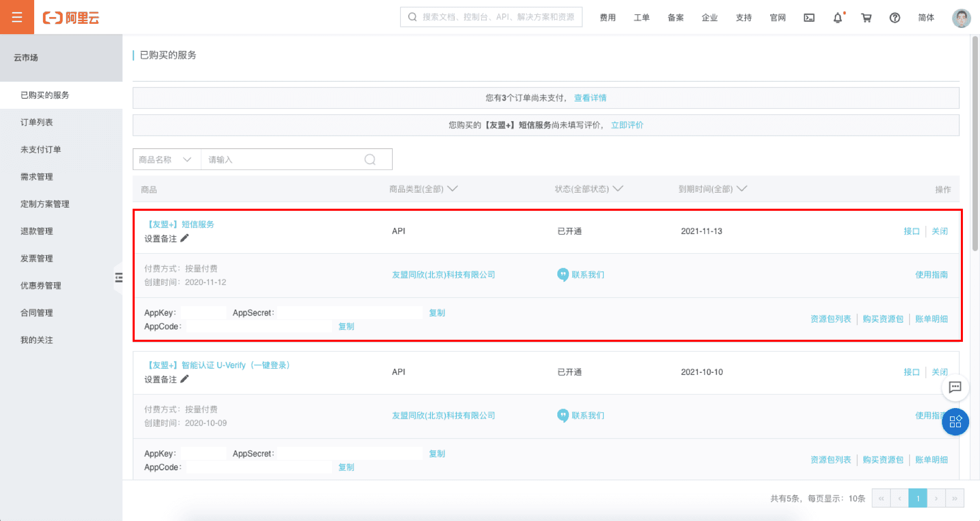Open help via the question mark icon

point(895,18)
